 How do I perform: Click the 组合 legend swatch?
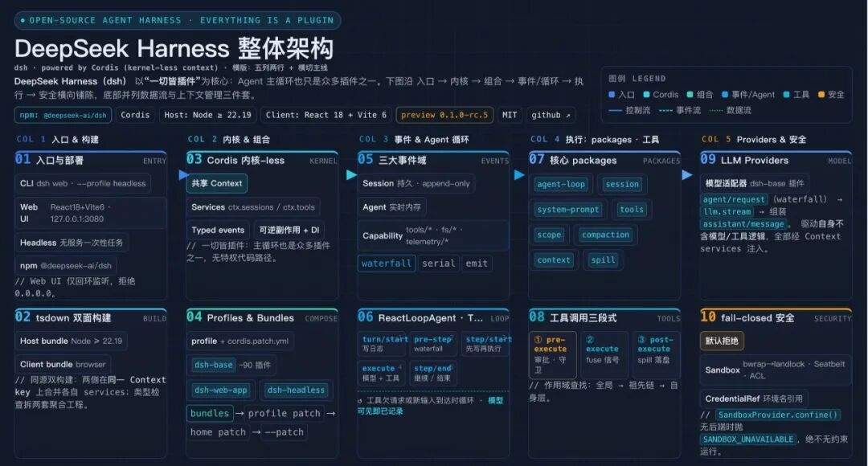coord(690,95)
